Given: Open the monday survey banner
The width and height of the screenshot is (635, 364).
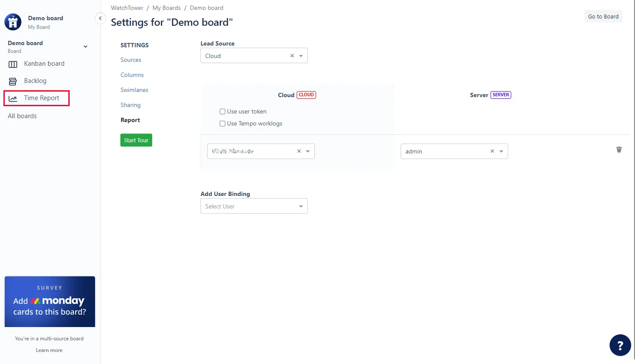Looking at the screenshot, I should (50, 302).
